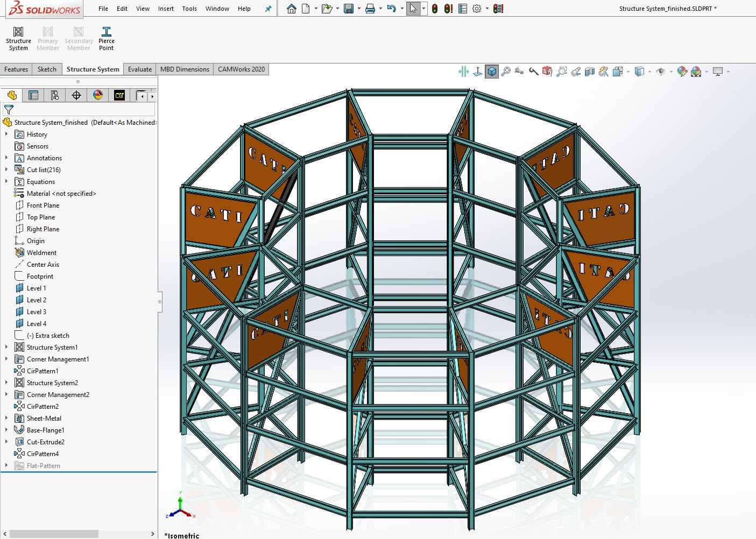Screen dimensions: 756x539
Task: Save the document with floppy icon
Action: [349, 9]
